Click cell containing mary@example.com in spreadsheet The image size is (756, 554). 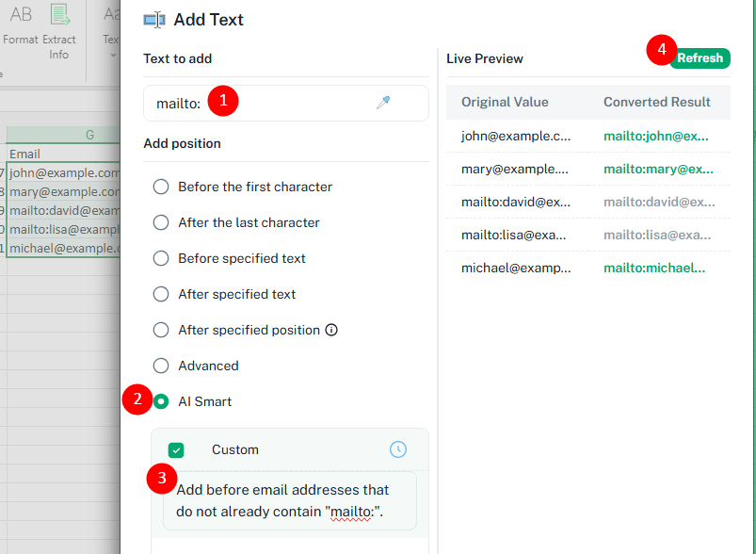(x=63, y=191)
